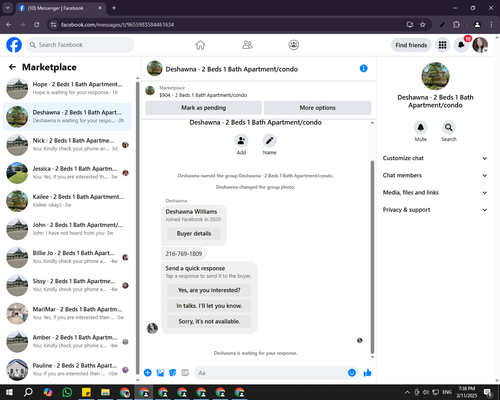This screenshot has width=500, height=400.
Task: Open Nick's apartment conversation
Action: pyautogui.click(x=68, y=145)
